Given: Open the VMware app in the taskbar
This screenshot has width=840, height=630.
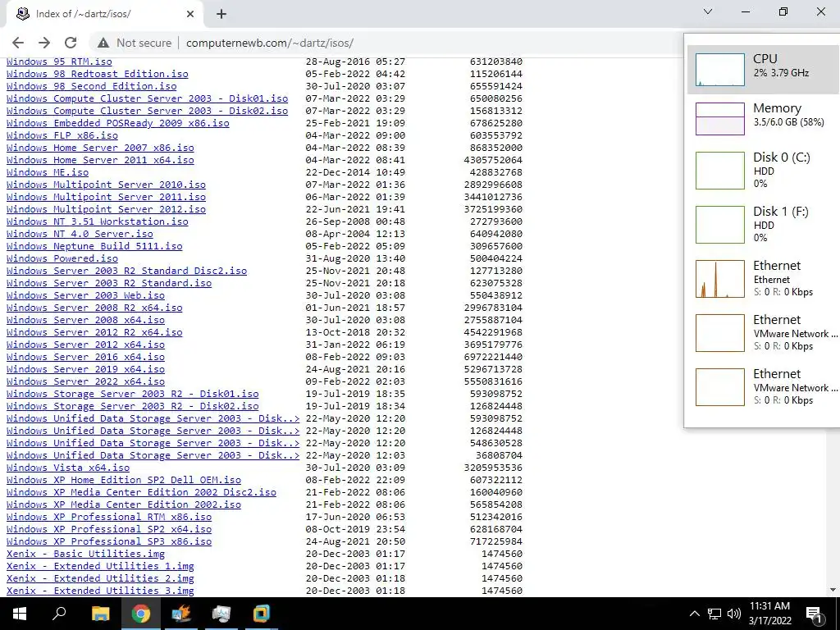Looking at the screenshot, I should (262, 614).
